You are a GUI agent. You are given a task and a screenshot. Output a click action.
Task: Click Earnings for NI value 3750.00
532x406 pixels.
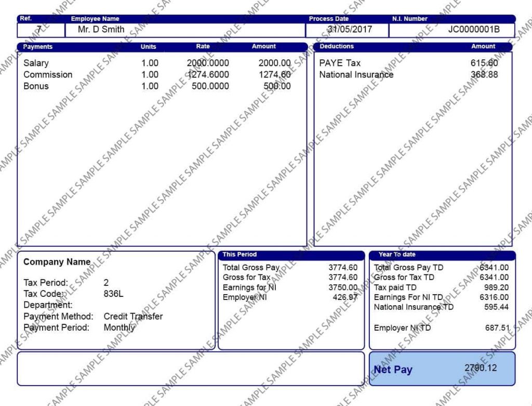coord(343,287)
